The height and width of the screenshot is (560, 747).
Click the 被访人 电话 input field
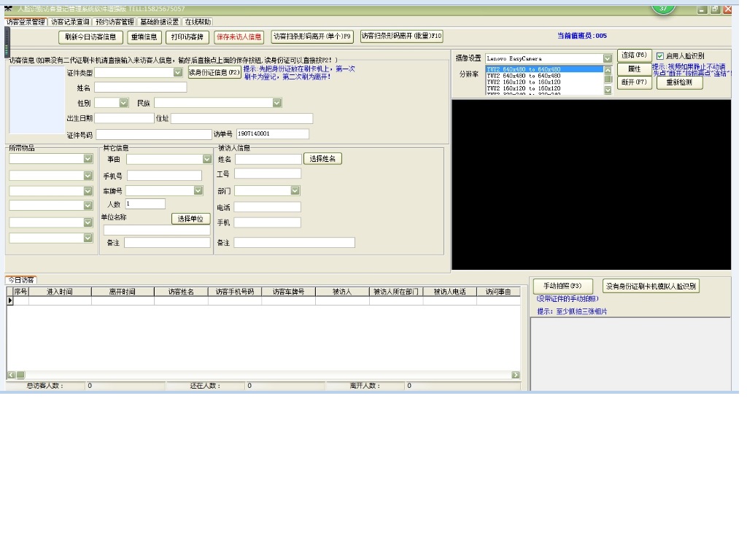pyautogui.click(x=267, y=207)
